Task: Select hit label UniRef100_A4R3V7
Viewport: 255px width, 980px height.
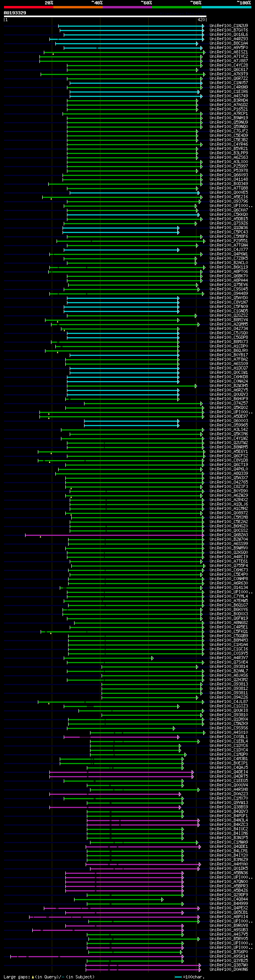Action: coord(229,658)
